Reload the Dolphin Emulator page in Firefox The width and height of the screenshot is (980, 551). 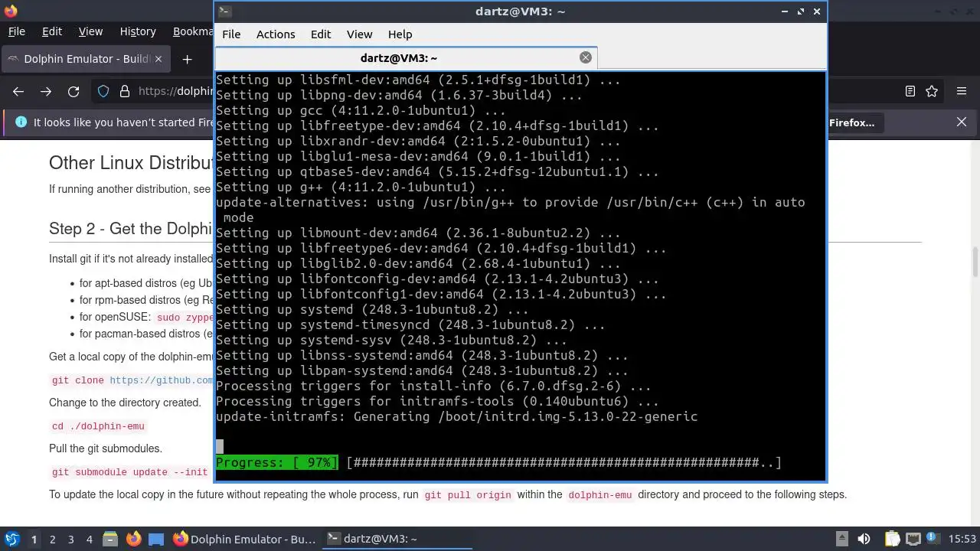73,91
